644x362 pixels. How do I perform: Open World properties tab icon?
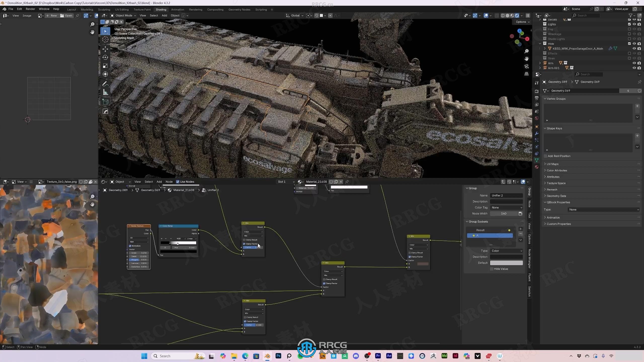[x=537, y=118]
